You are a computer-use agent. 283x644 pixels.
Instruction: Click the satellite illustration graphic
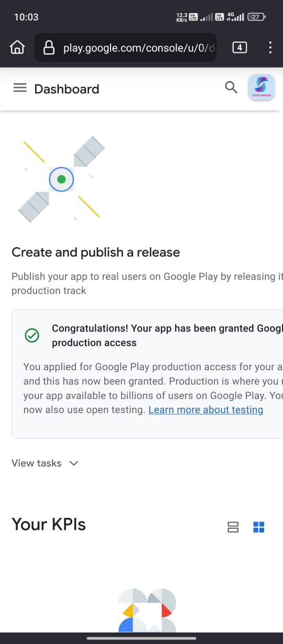click(x=61, y=179)
